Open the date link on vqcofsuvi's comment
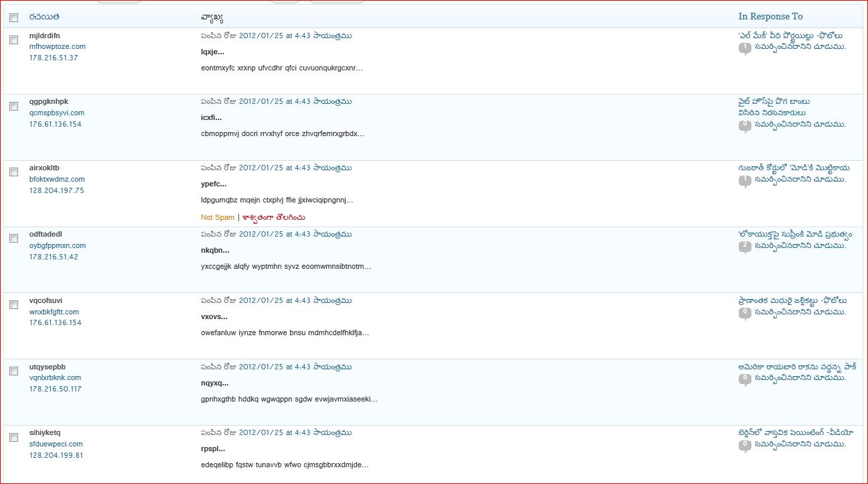Image resolution: width=868 pixels, height=484 pixels. (x=295, y=300)
